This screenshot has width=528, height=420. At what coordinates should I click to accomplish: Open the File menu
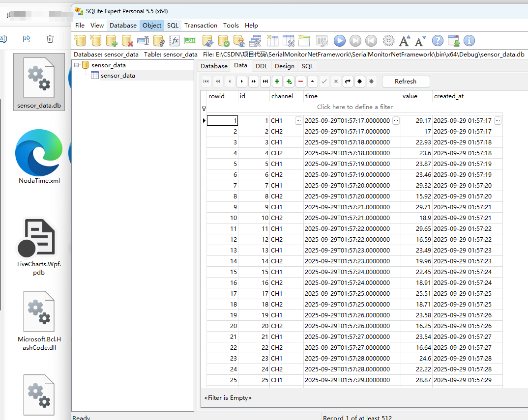(x=80, y=25)
